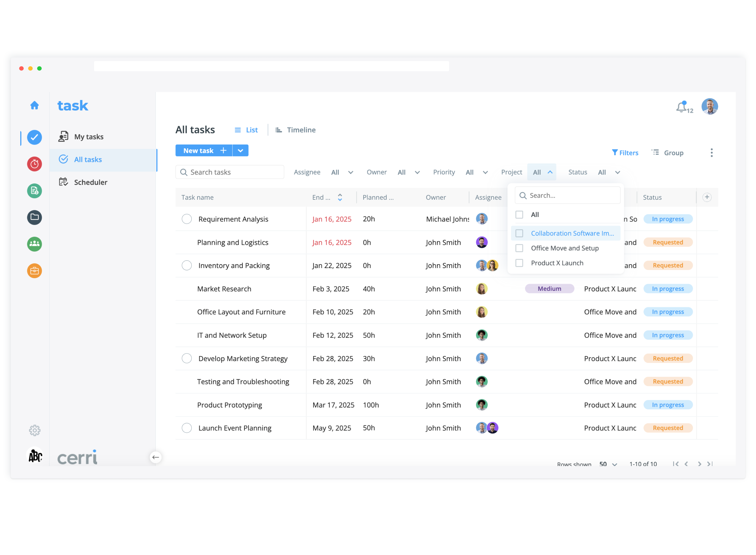The width and height of the screenshot is (756, 555).
Task: Open Scheduler in the side menu
Action: coord(90,182)
